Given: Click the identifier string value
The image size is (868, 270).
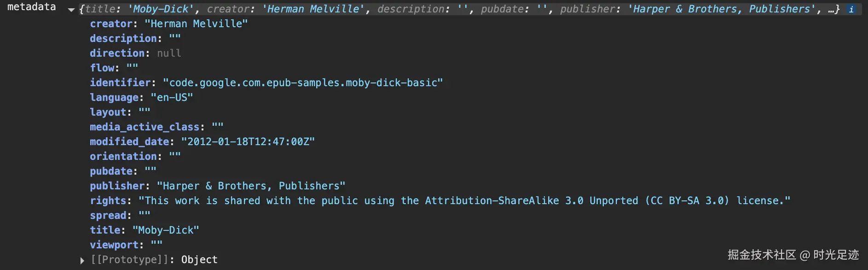Looking at the screenshot, I should coord(303,82).
